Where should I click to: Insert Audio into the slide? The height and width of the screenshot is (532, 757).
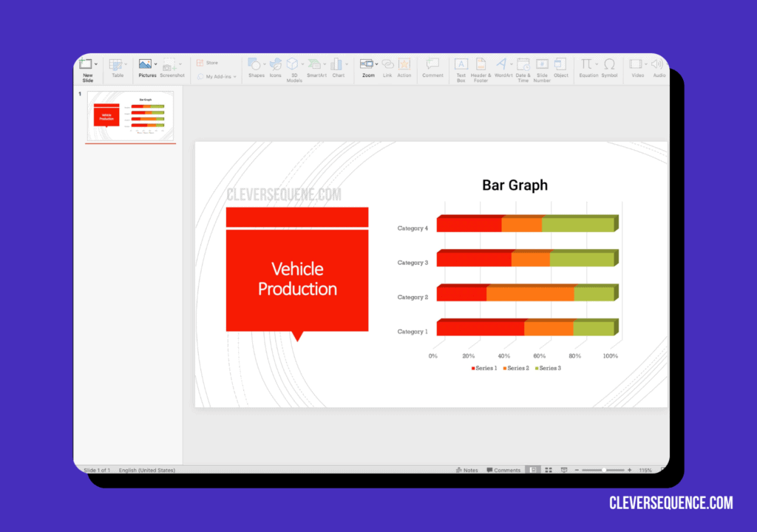658,69
